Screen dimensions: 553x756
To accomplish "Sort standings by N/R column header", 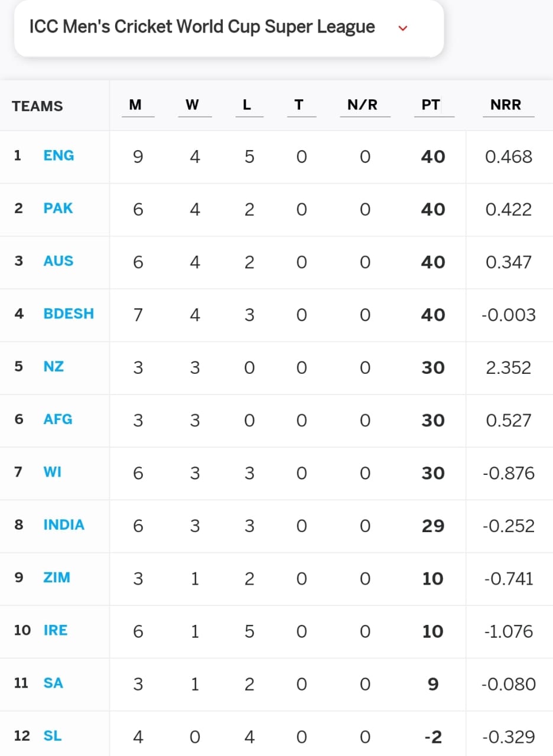I will [x=362, y=105].
